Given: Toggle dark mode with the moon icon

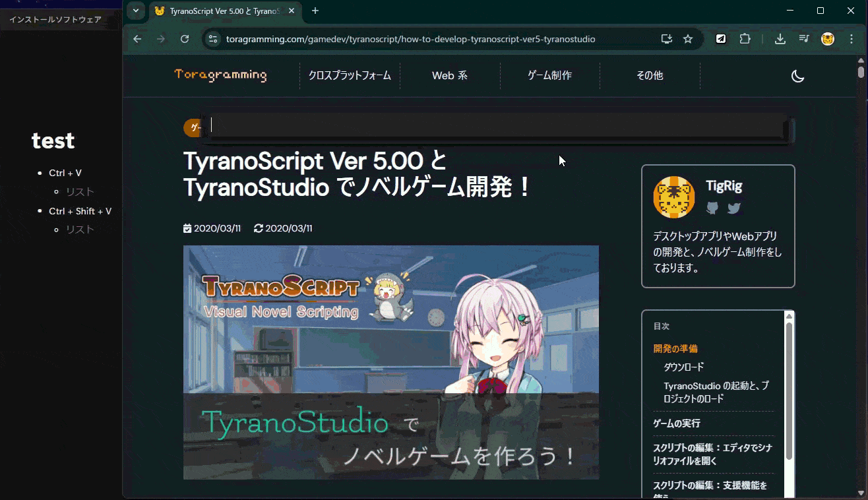Looking at the screenshot, I should click(x=797, y=76).
